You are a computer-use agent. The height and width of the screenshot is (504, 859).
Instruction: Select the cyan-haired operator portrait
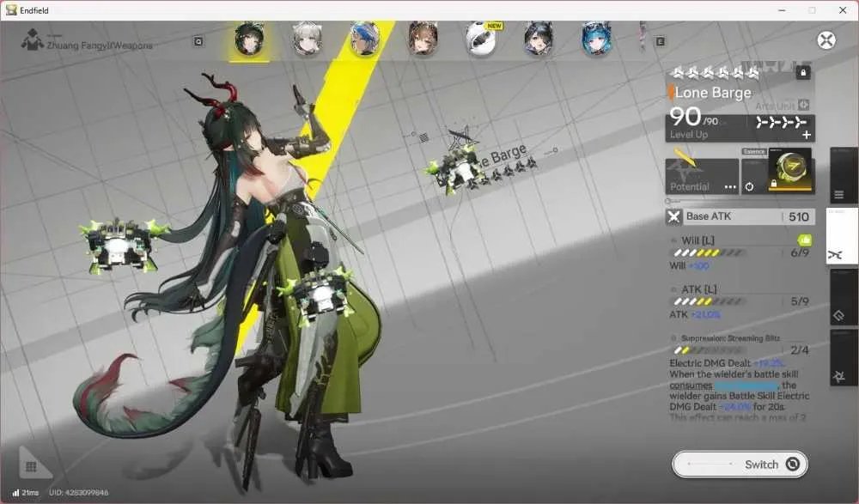(x=596, y=39)
